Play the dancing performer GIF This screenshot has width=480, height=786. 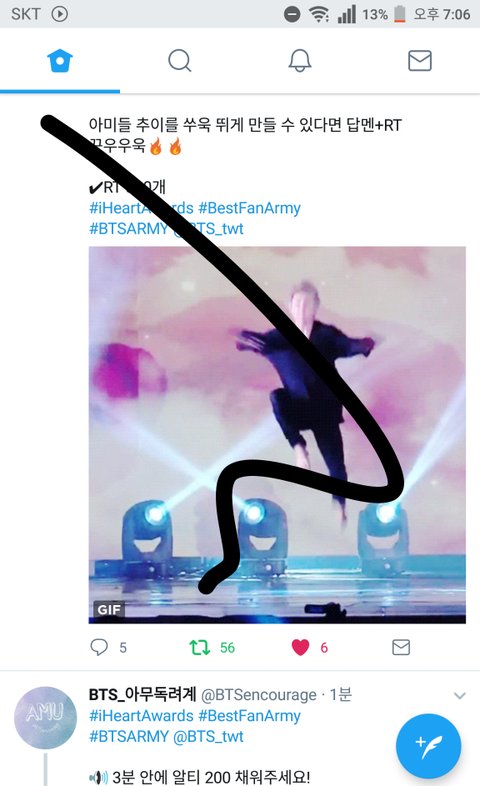tap(277, 435)
